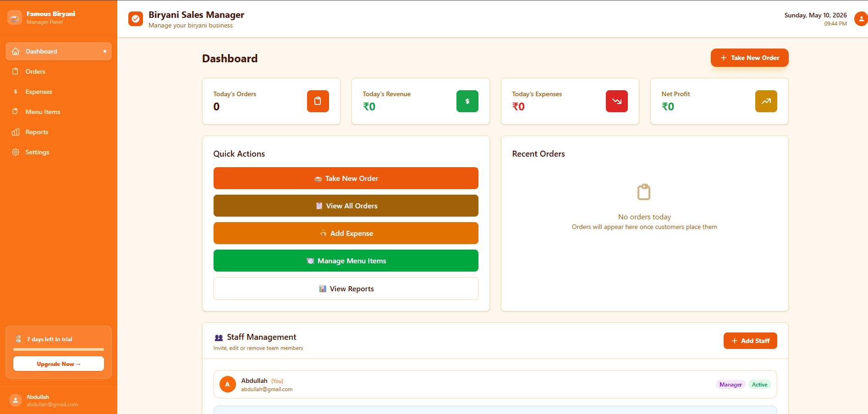868x414 pixels.
Task: Click the red trending-down icon on Today's Expenses
Action: [x=617, y=101]
